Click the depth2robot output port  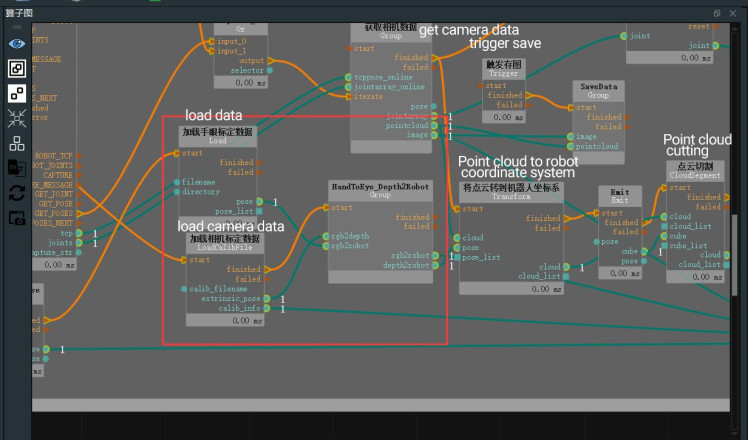[435, 265]
